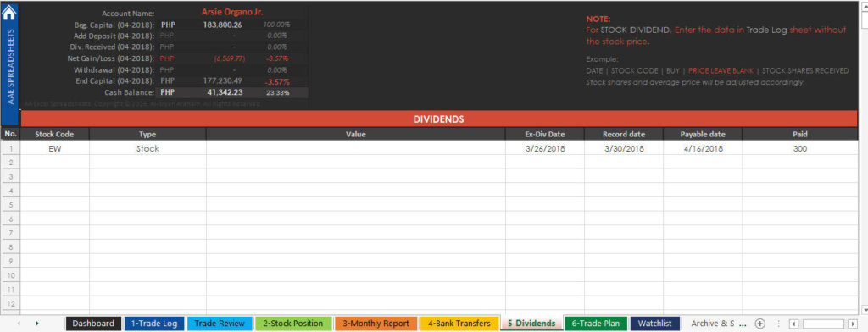868x332 pixels.
Task: Click the AAE SPREADSHEETS vertical label
Action: pos(10,66)
